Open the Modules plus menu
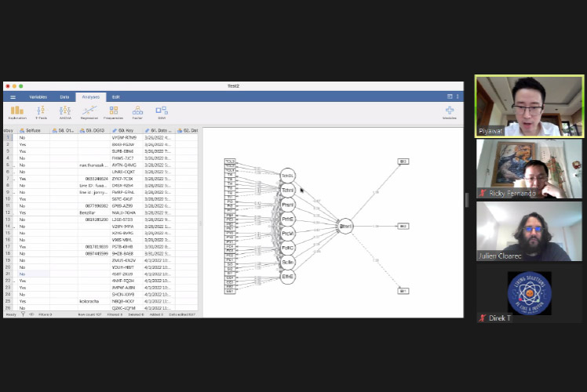Viewport: 587px width, 392px height. [x=449, y=113]
